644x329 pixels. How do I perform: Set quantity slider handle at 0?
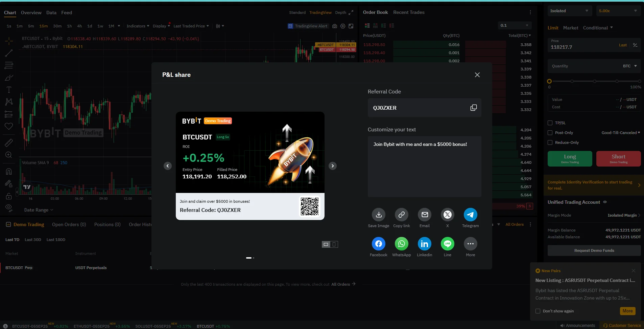point(549,81)
